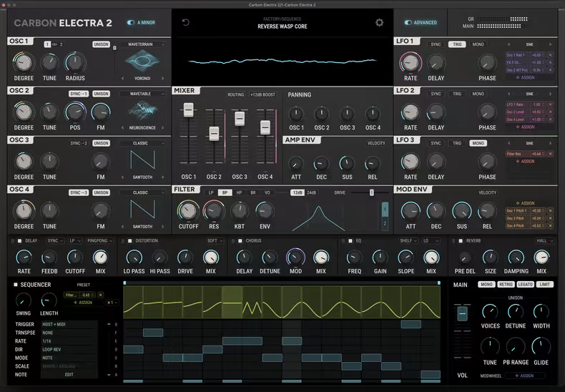Switch filter slope to 24dB
This screenshot has height=392, width=565.
coord(311,192)
